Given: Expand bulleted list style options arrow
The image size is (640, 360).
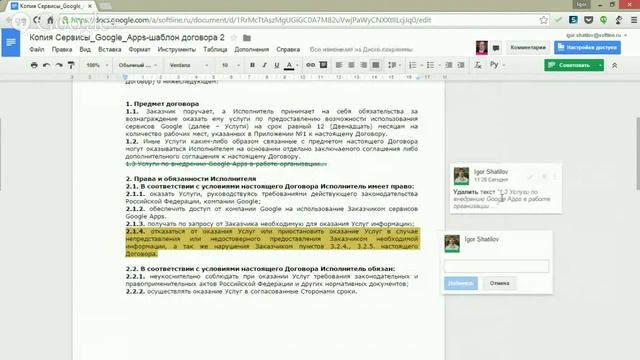Looking at the screenshot, I should point(440,65).
